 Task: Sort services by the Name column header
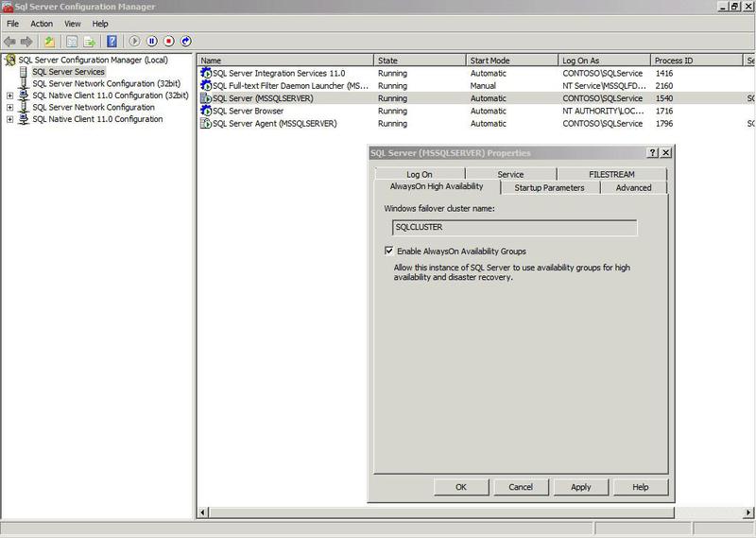pyautogui.click(x=285, y=61)
